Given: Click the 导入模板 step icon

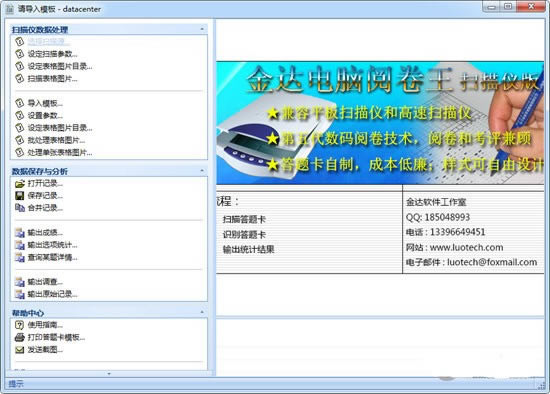Looking at the screenshot, I should [20, 103].
